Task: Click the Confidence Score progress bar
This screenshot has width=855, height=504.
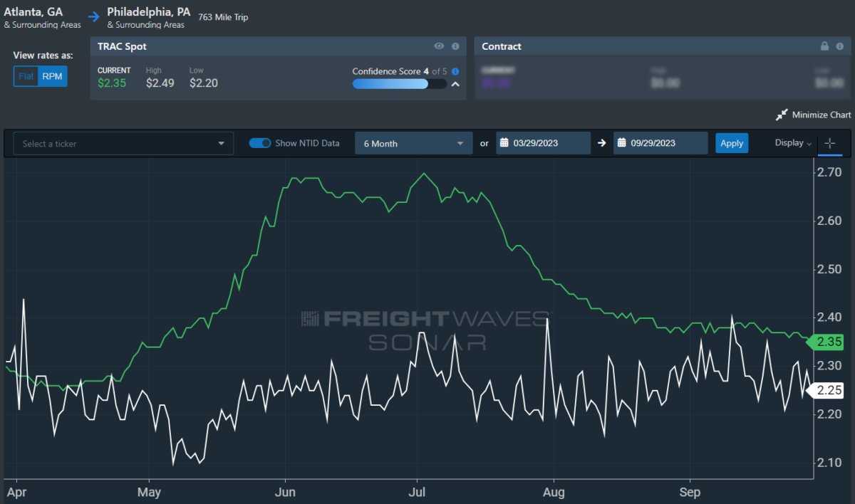Action: point(400,84)
